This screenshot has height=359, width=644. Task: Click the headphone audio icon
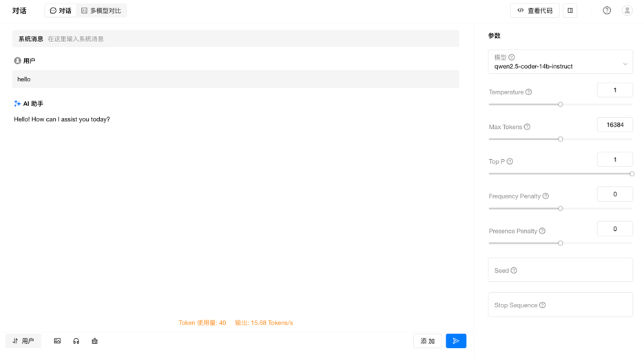click(76, 341)
